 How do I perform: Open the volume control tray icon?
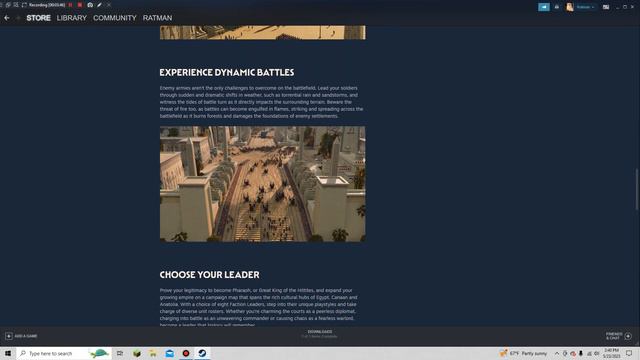point(597,353)
